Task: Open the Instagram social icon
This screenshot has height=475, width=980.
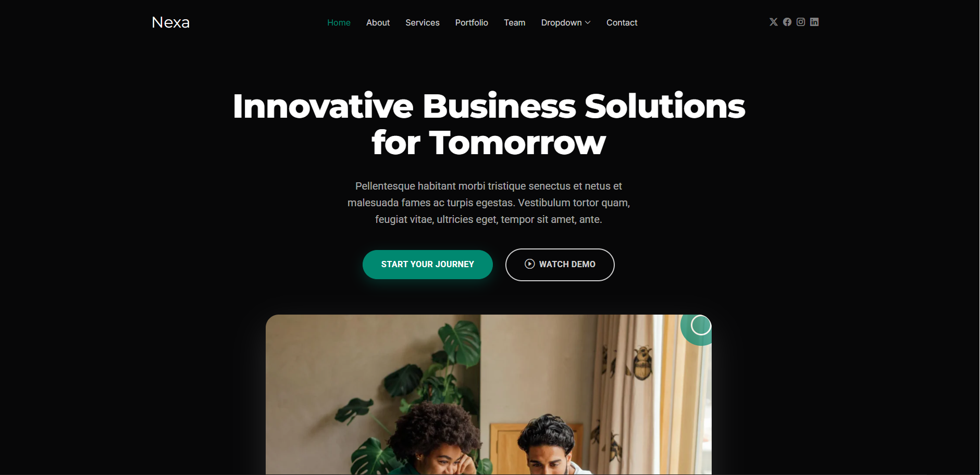Action: [x=801, y=22]
